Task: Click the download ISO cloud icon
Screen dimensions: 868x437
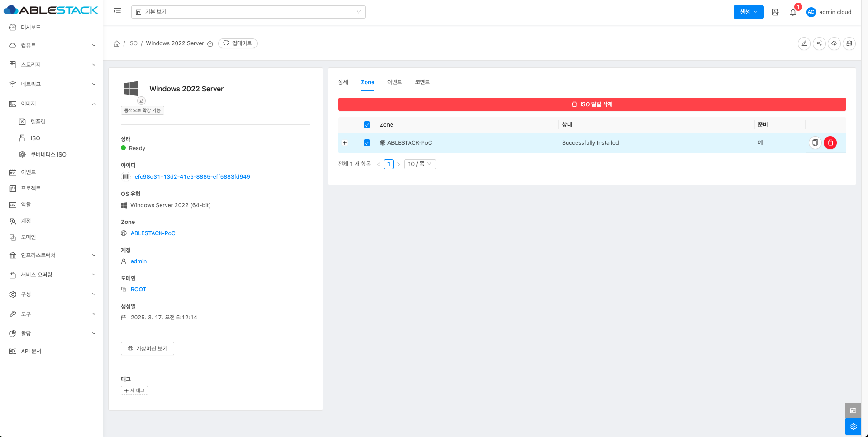Action: pos(834,43)
